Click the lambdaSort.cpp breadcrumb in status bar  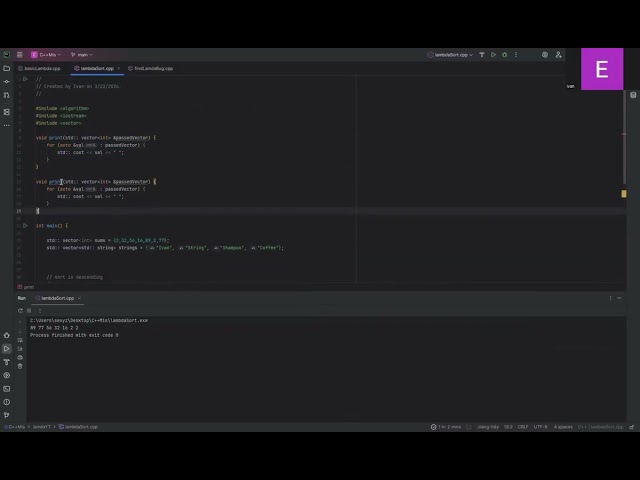pyautogui.click(x=78, y=427)
